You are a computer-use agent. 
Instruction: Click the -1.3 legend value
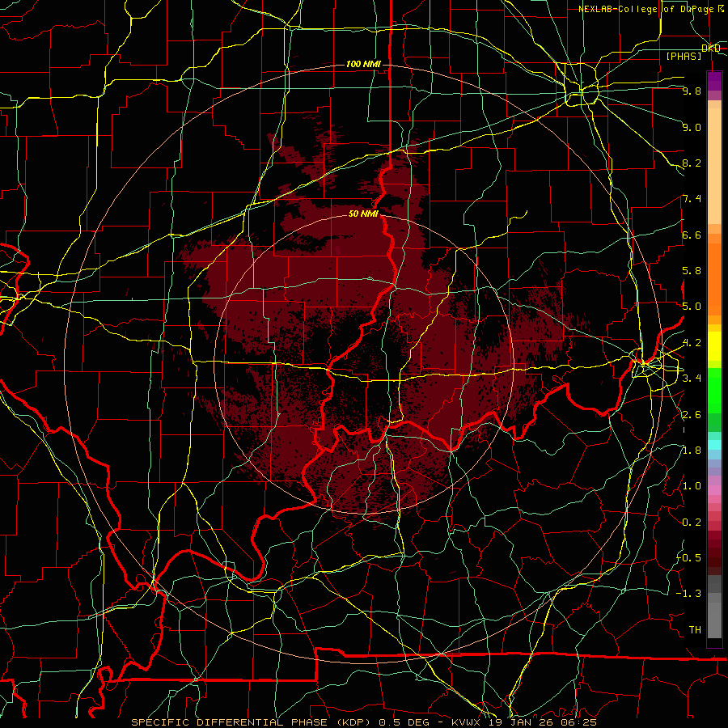point(689,594)
